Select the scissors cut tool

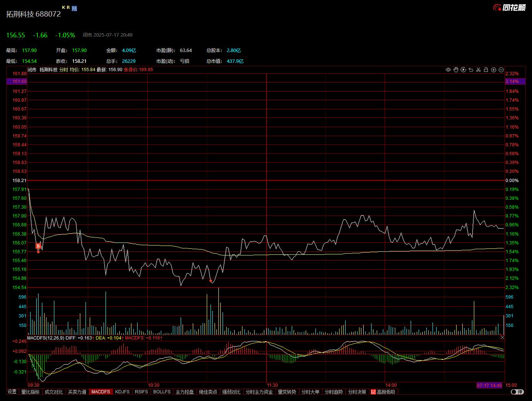pos(478,70)
